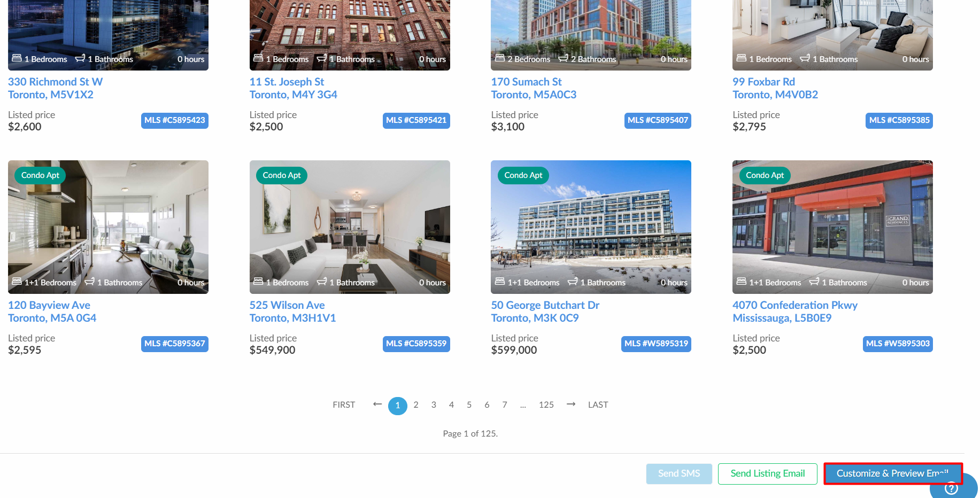Select MLS #C5895421 badge
980x498 pixels.
point(416,120)
